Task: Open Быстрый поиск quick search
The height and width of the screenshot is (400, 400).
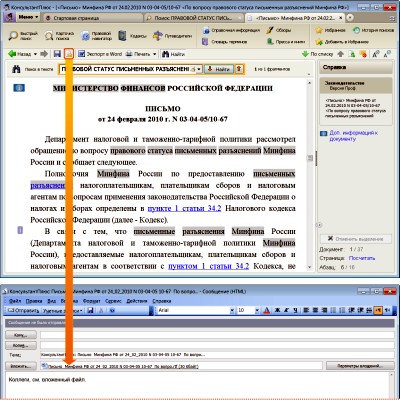Action: (x=23, y=36)
